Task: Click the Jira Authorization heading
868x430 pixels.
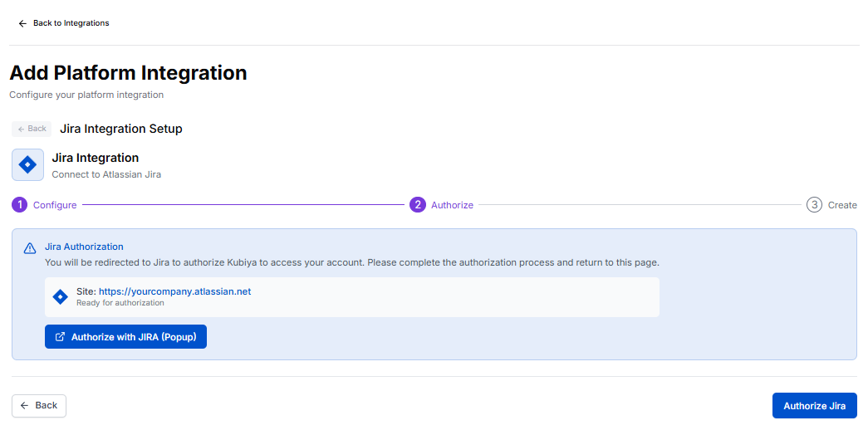Action: click(84, 247)
